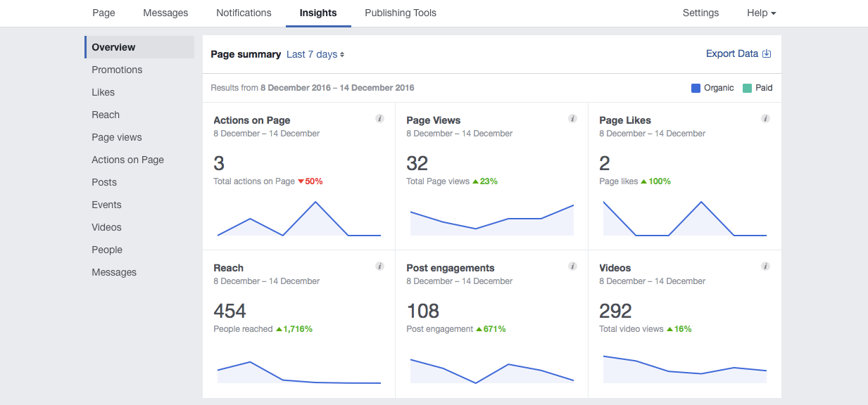Image resolution: width=868 pixels, height=405 pixels.
Task: Click the results date range text
Action: (313, 88)
